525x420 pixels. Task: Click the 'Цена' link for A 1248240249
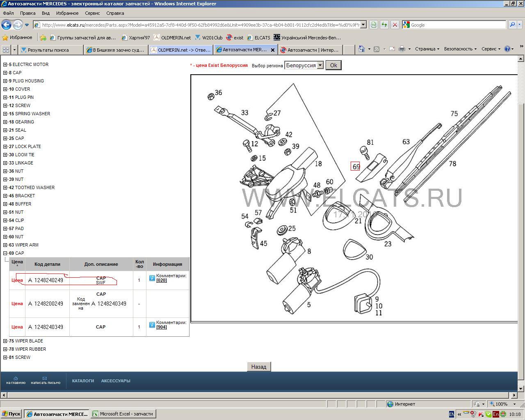point(17,280)
